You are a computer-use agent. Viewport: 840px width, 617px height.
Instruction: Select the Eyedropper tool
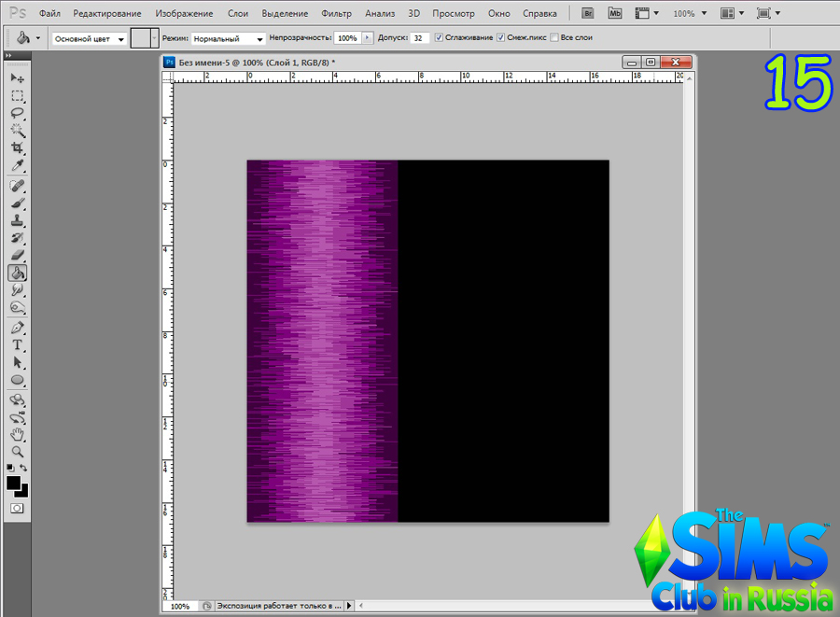pos(17,165)
